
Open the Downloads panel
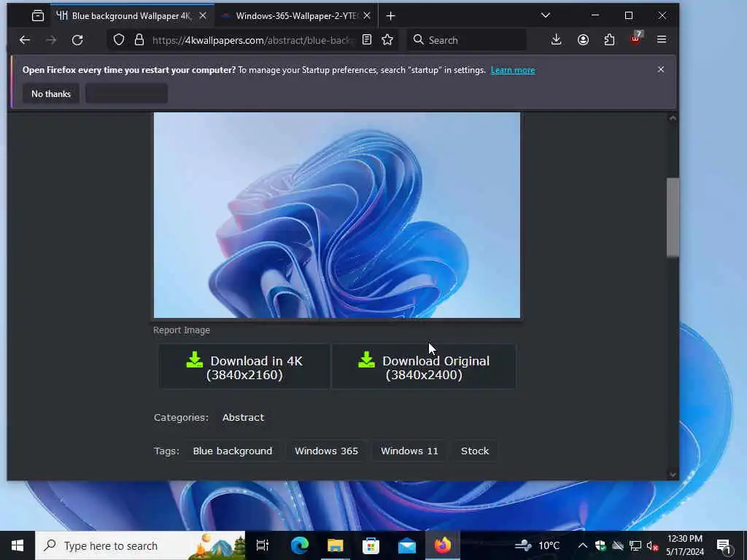[x=556, y=39]
